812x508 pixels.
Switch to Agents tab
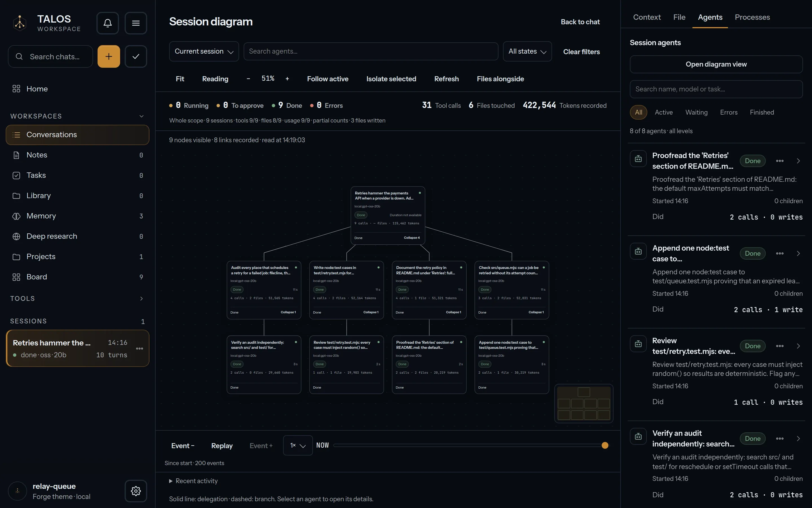click(x=710, y=17)
